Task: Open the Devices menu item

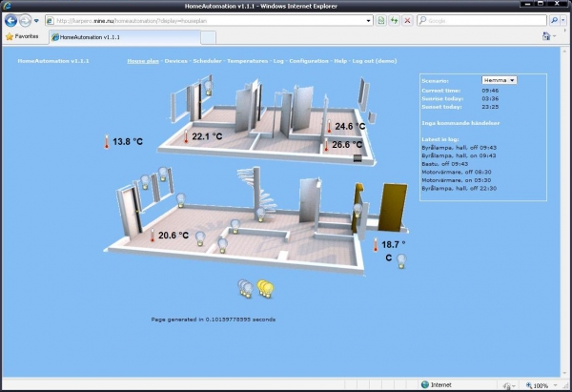Action: (x=175, y=61)
